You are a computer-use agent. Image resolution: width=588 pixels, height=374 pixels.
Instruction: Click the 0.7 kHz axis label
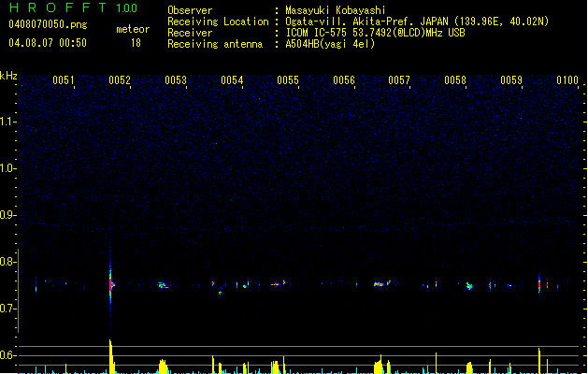(7, 309)
